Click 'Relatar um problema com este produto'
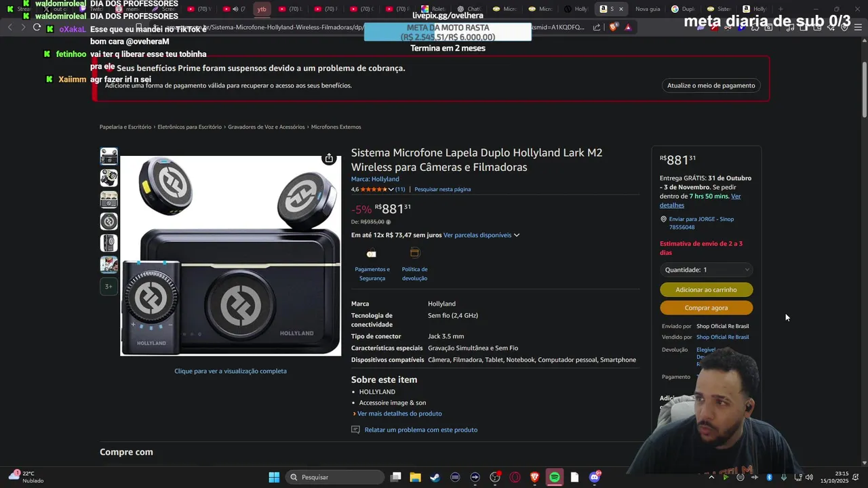Image resolution: width=868 pixels, height=488 pixels. (420, 430)
